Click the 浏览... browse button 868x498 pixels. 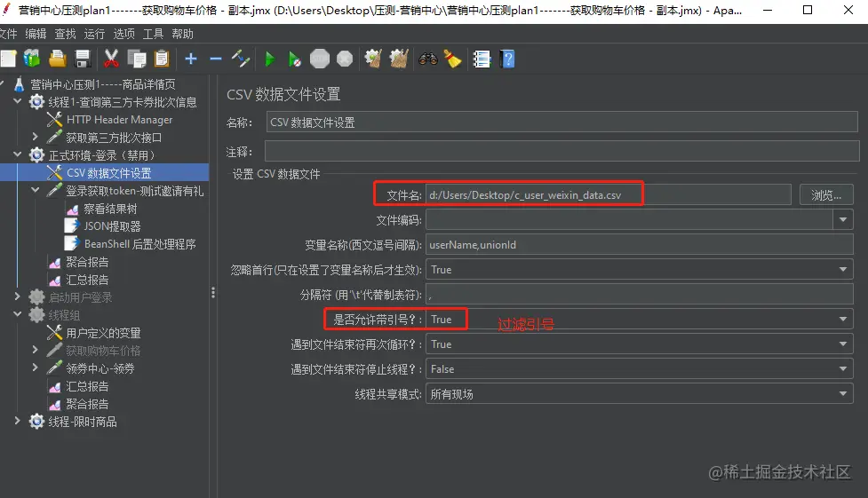click(x=826, y=194)
